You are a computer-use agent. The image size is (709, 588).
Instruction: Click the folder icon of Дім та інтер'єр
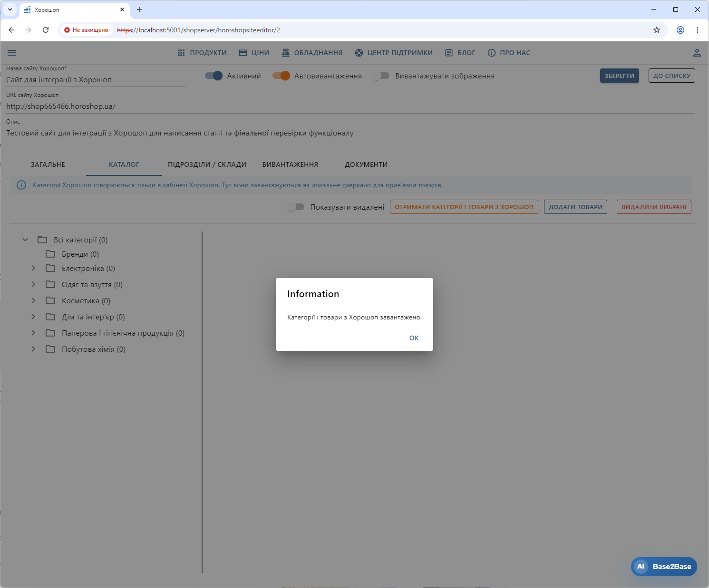(50, 317)
